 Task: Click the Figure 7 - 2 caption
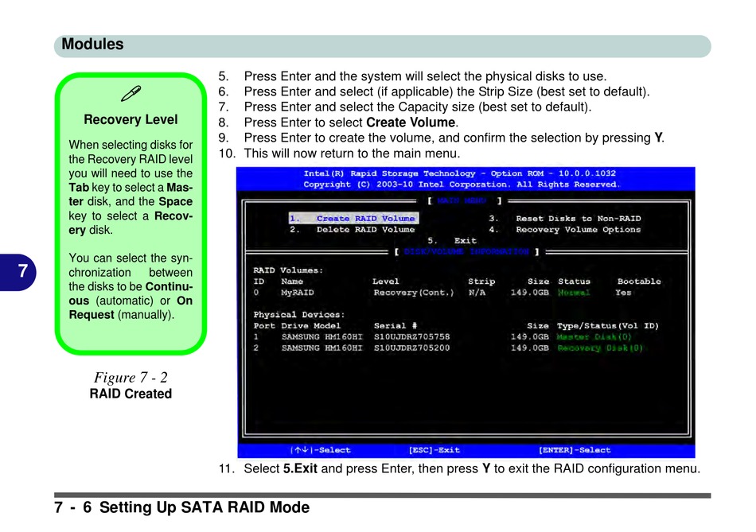point(131,377)
